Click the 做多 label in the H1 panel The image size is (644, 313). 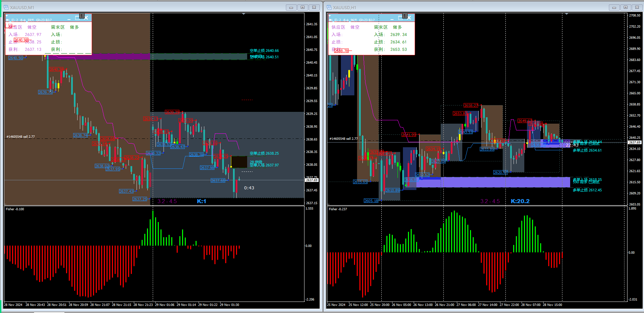coord(398,27)
